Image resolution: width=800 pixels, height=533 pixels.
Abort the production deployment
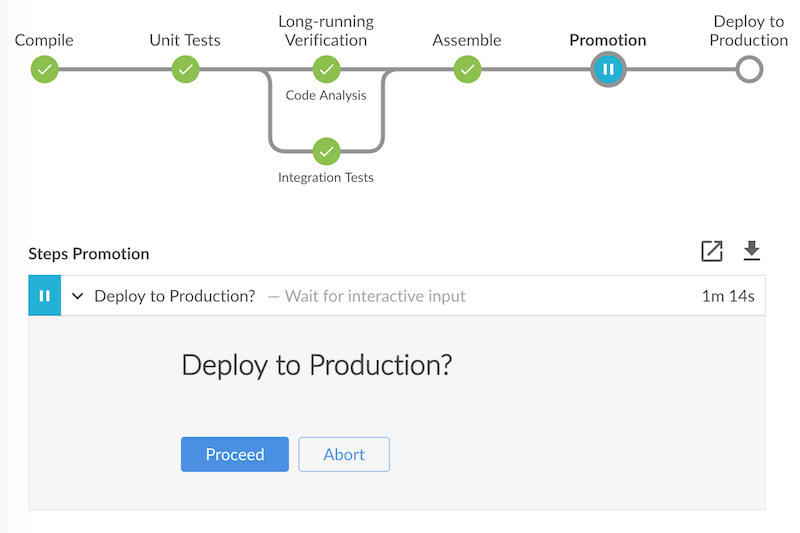pyautogui.click(x=344, y=454)
